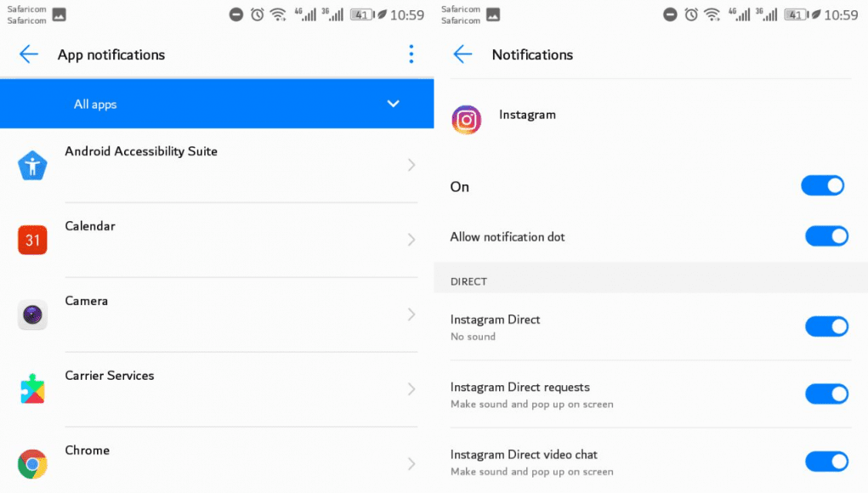Go back from Instagram Notifications screen

click(x=462, y=54)
